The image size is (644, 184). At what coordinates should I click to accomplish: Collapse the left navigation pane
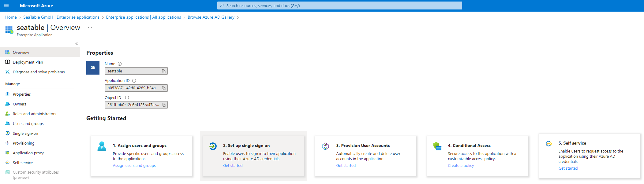click(77, 44)
